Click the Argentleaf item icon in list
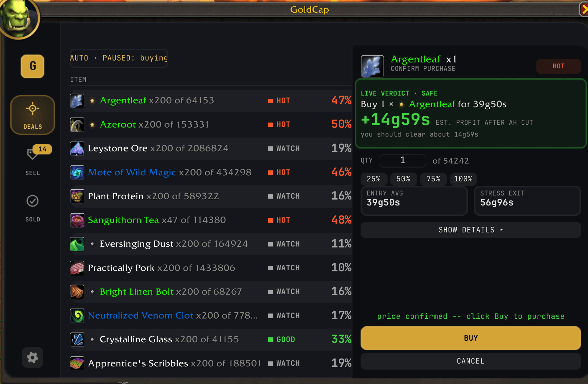 (x=77, y=101)
